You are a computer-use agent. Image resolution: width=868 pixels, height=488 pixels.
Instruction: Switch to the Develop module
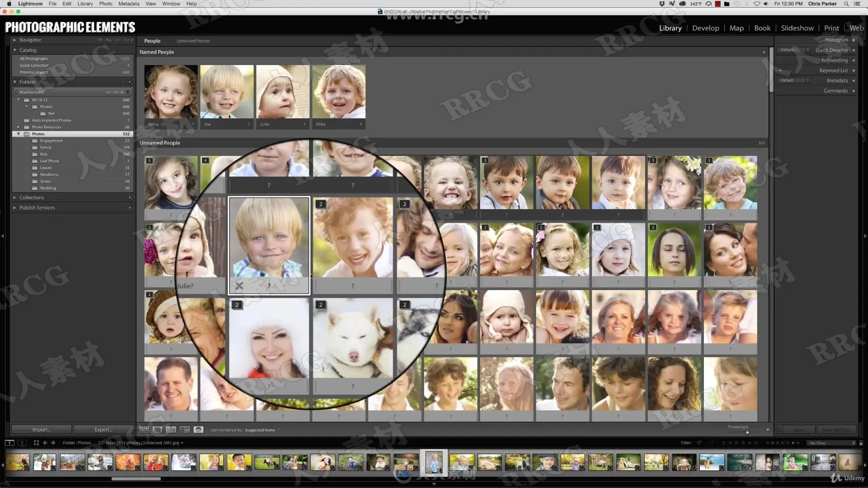pyautogui.click(x=705, y=28)
